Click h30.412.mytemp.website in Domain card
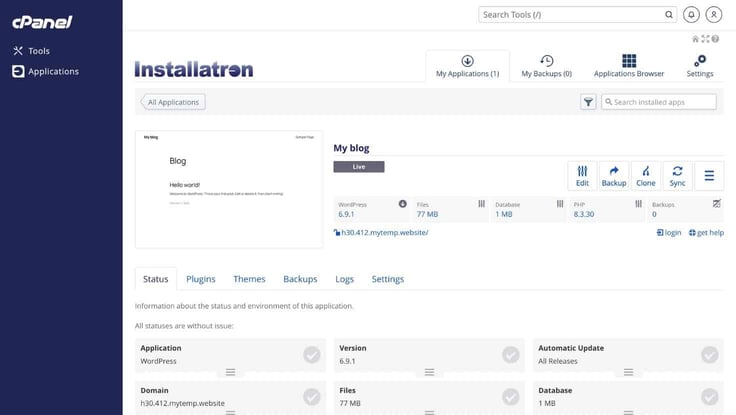This screenshot has width=736, height=415. (x=183, y=403)
